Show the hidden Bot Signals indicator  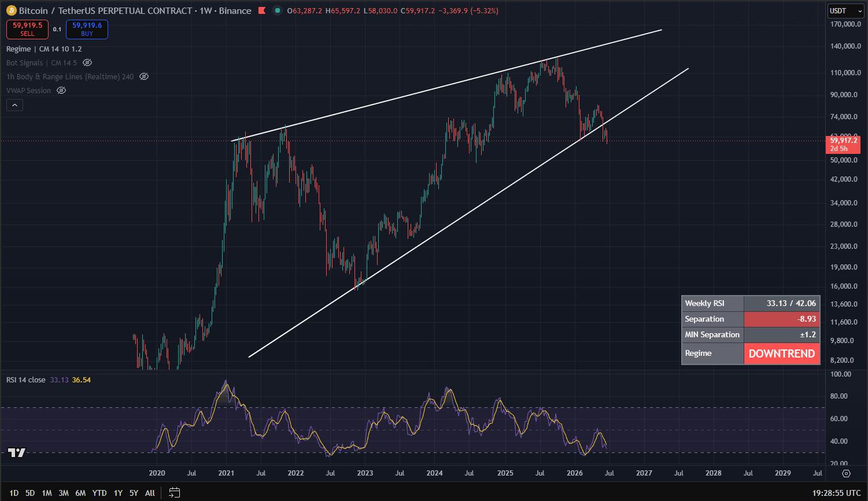coord(87,62)
